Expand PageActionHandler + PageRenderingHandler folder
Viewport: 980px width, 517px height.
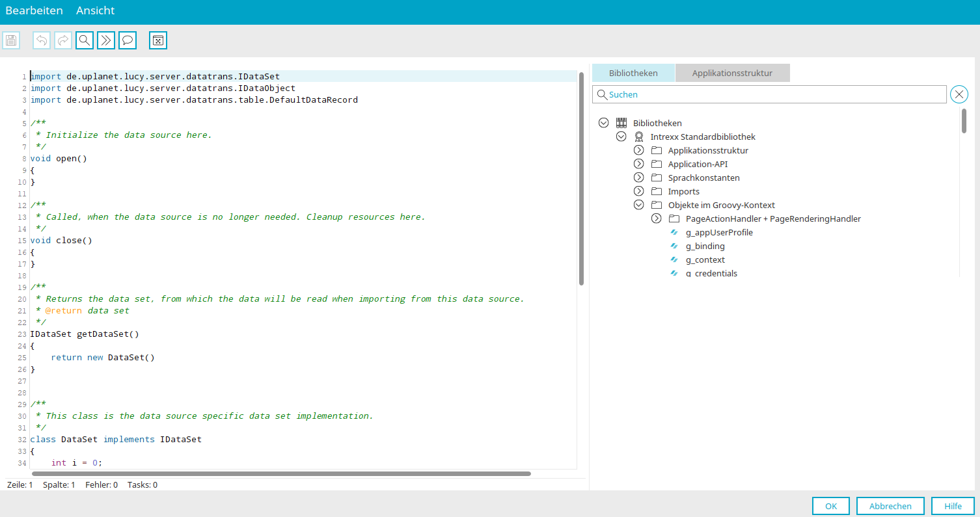(x=656, y=219)
